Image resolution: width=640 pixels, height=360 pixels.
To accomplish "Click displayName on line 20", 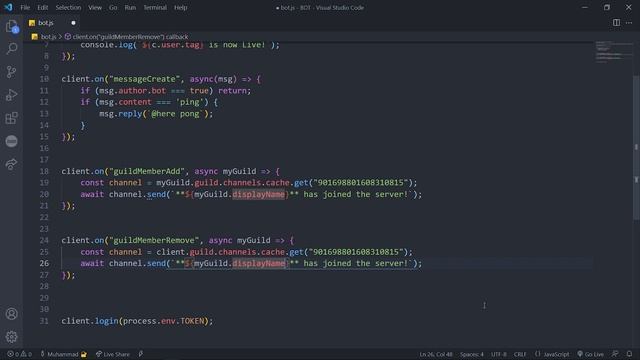I will coord(258,194).
